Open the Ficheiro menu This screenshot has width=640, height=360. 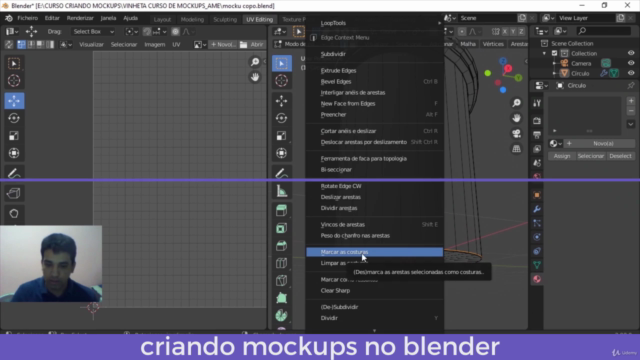click(27, 18)
